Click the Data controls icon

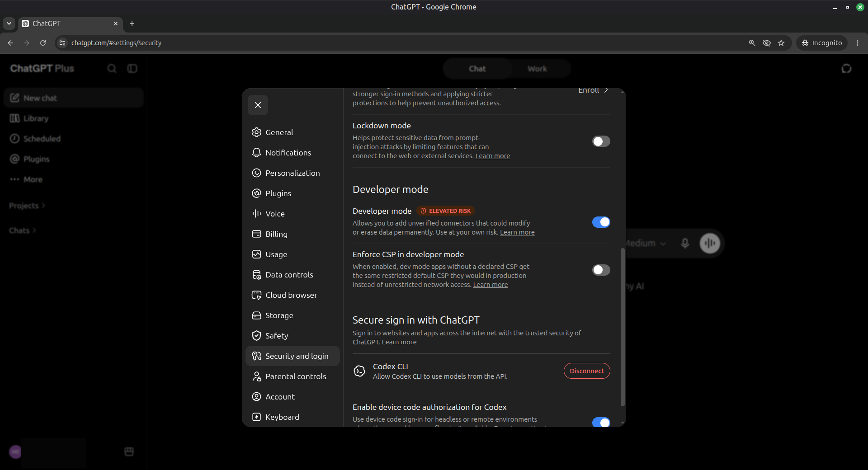pos(256,275)
